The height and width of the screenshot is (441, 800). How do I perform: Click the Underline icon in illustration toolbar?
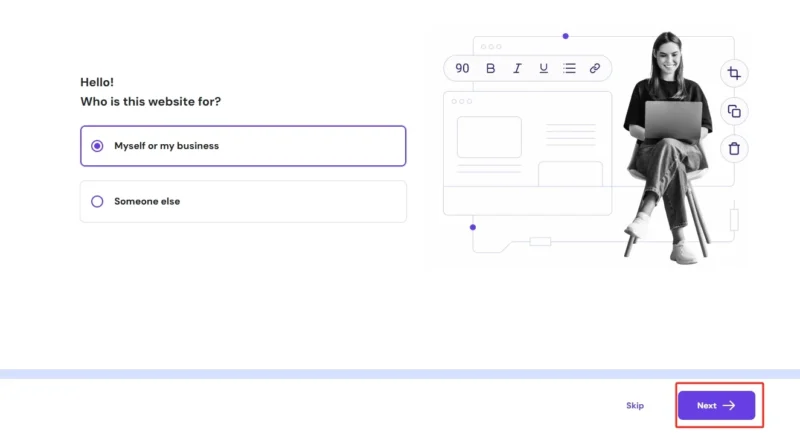tap(543, 68)
